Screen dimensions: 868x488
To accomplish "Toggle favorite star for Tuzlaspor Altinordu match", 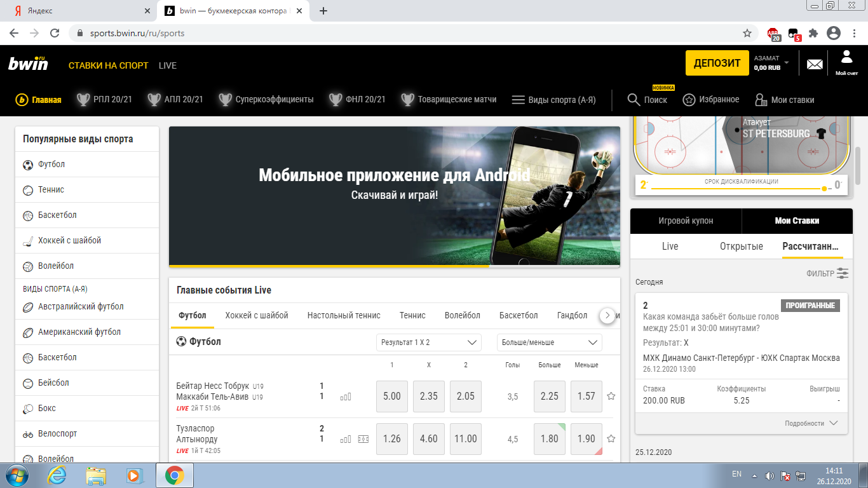I will 611,438.
